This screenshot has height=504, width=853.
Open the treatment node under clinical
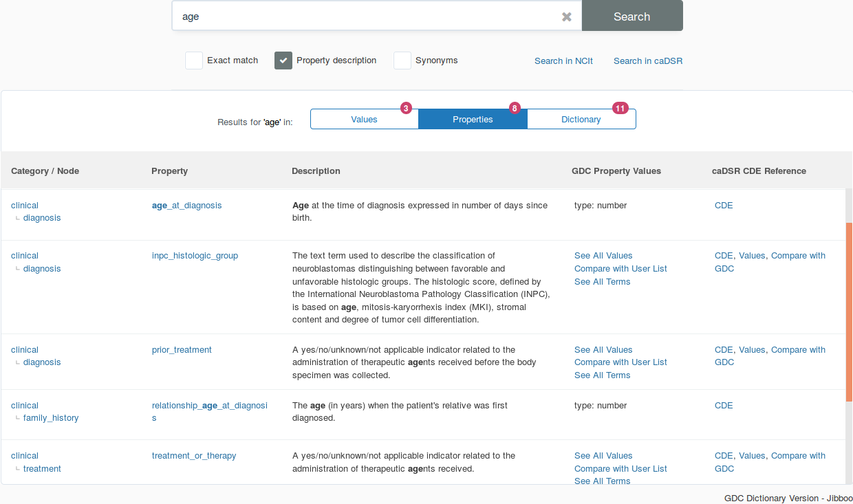click(x=42, y=469)
